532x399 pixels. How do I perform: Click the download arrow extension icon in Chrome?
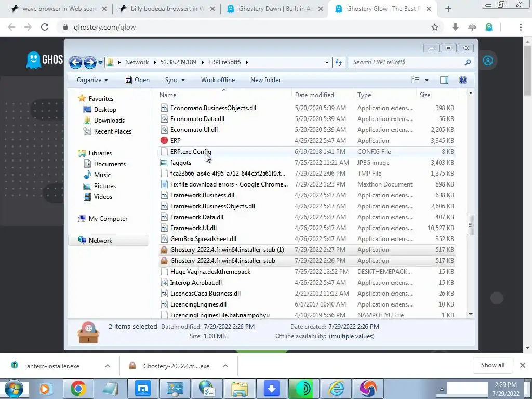(455, 27)
